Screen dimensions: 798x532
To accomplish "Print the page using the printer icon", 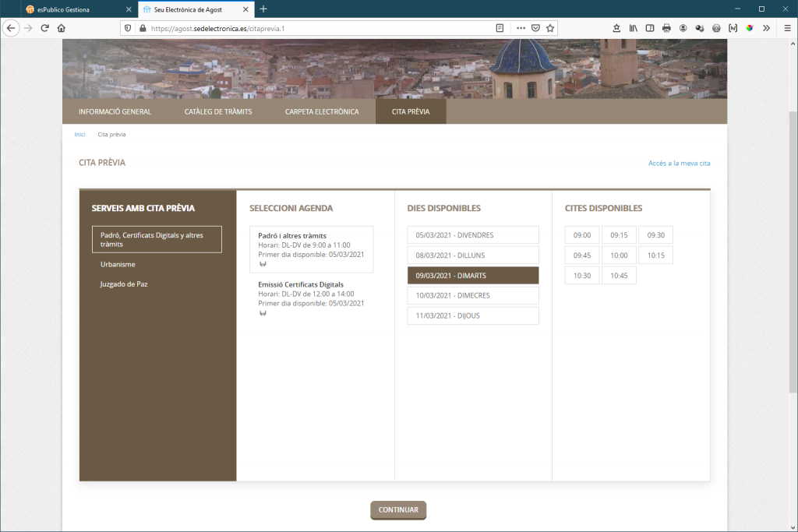I will point(666,28).
